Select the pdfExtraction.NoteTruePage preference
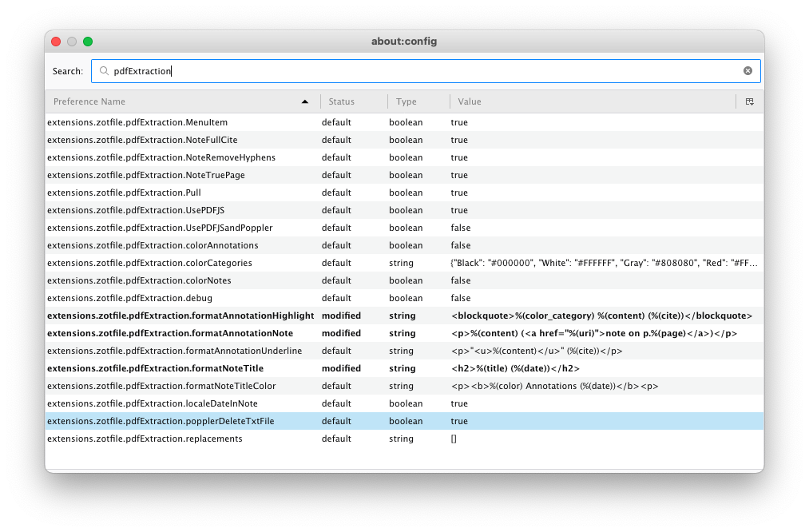 146,175
